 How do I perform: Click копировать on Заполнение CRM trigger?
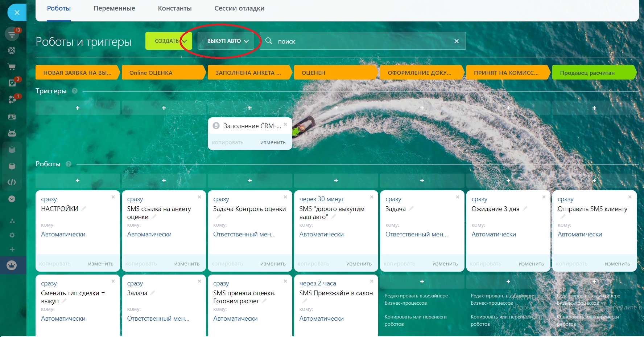(x=228, y=142)
